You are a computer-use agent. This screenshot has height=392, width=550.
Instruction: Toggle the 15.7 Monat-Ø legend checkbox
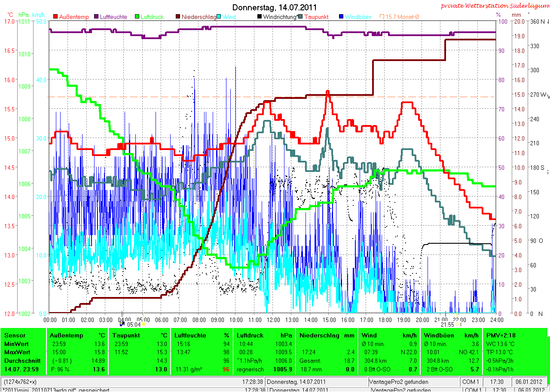(382, 17)
